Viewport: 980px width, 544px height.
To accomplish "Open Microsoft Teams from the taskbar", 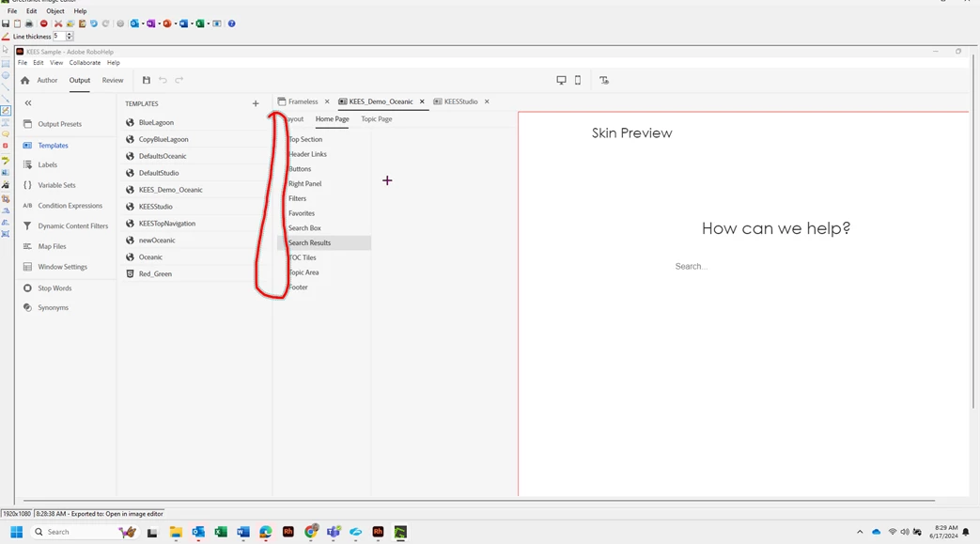I will pyautogui.click(x=334, y=532).
